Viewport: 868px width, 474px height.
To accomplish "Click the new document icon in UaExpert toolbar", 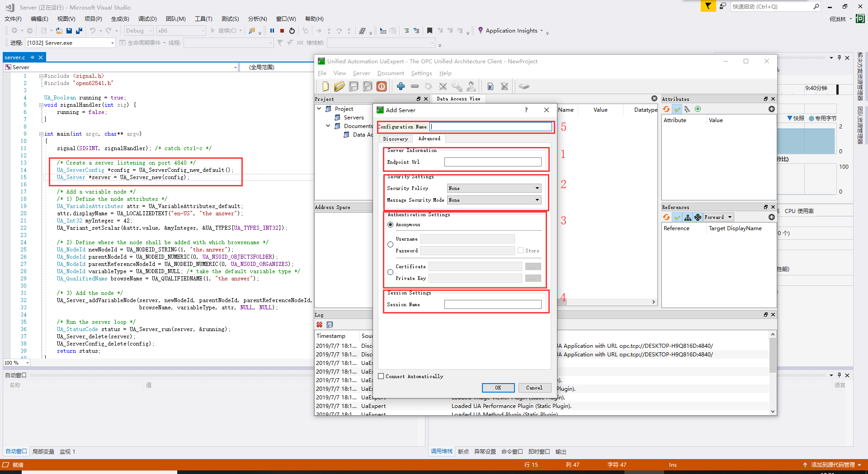I will [325, 86].
